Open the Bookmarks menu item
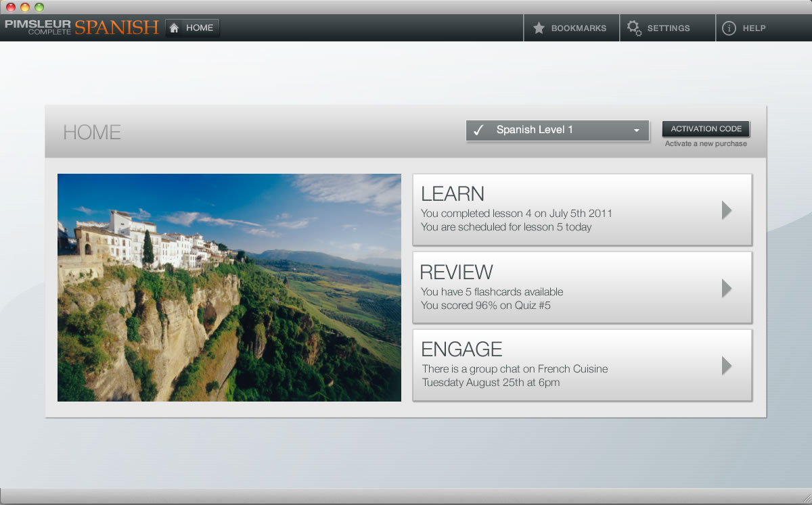The height and width of the screenshot is (505, 812). tap(571, 28)
